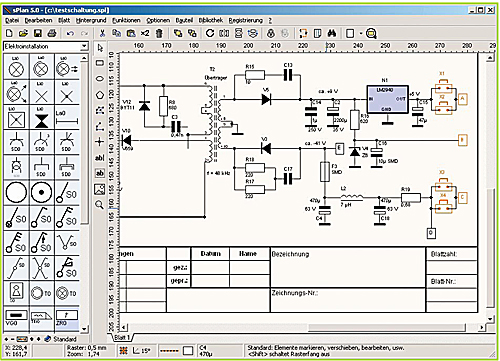Click the Standard library button
Screen dimensions: 500x361
tap(61, 339)
